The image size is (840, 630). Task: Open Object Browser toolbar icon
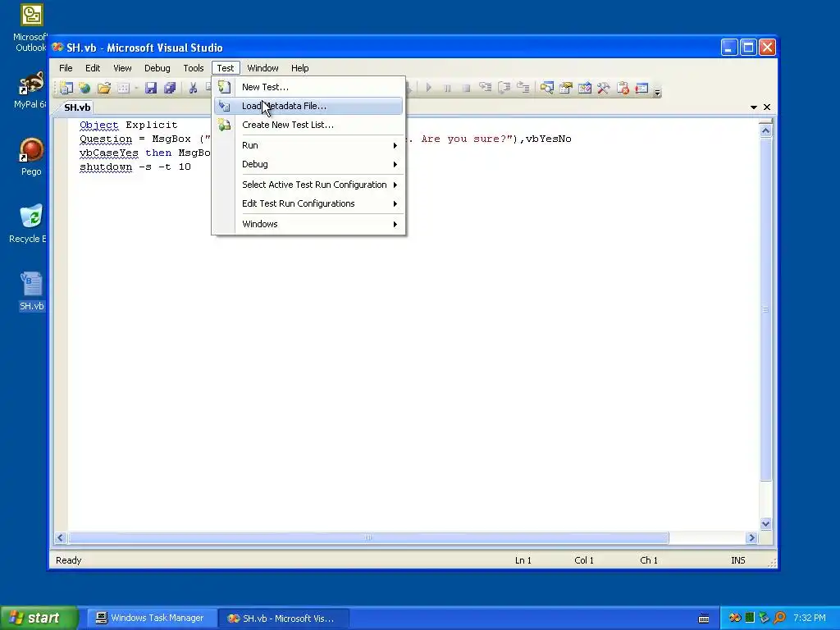(x=585, y=88)
